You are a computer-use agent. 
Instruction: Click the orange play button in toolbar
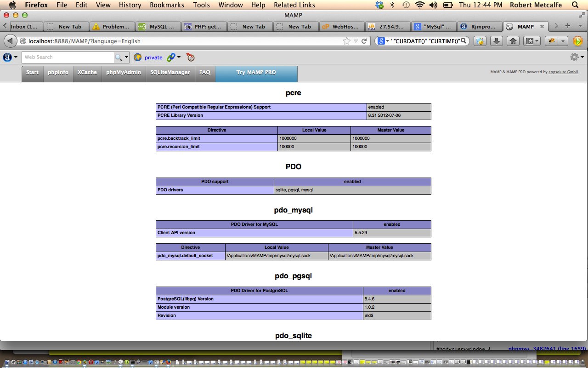click(x=578, y=41)
